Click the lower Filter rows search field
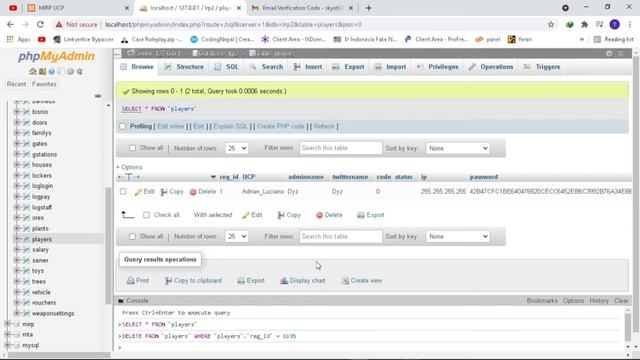 tap(340, 236)
